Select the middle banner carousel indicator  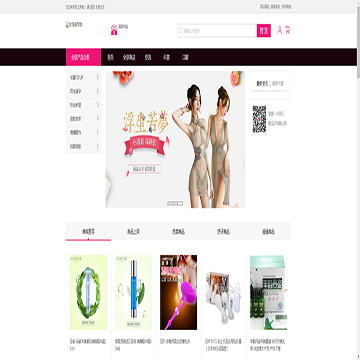coord(175,203)
